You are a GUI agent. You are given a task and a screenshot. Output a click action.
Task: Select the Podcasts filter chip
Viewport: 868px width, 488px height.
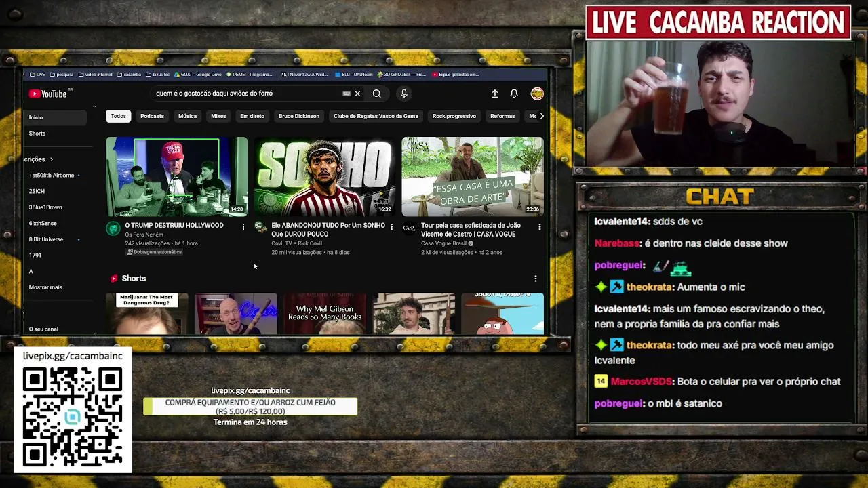coord(152,116)
